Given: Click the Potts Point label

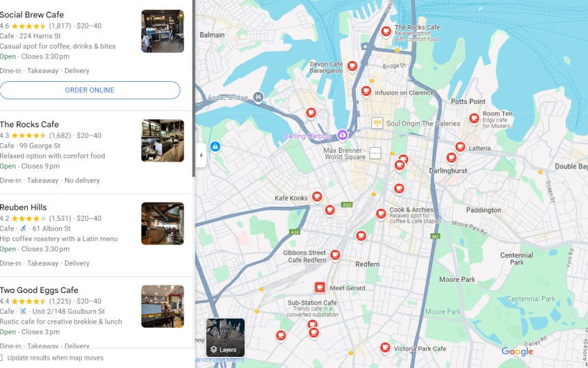Looking at the screenshot, I should 468,101.
